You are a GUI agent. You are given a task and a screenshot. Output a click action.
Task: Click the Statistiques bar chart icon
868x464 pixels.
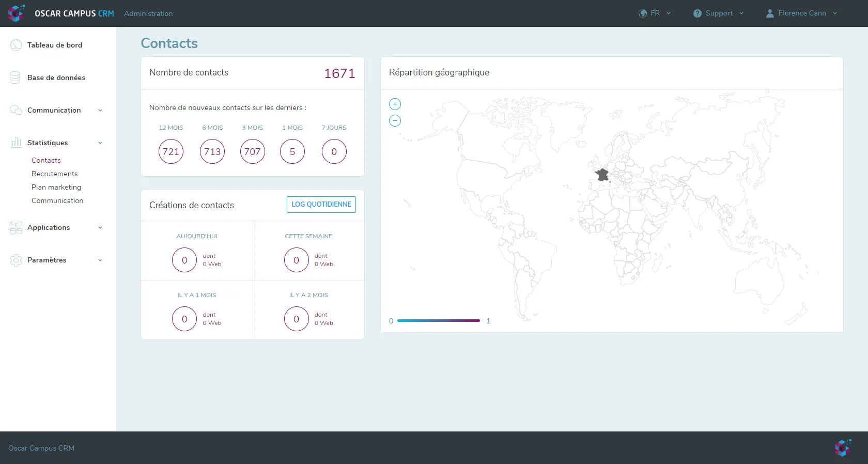(16, 143)
